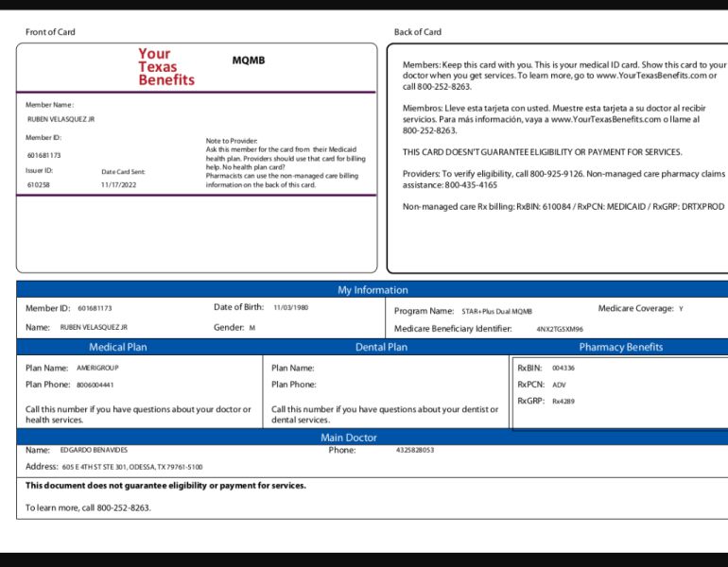Select Member ID 601681173 under My Information
The width and height of the screenshot is (728, 567).
click(x=95, y=308)
